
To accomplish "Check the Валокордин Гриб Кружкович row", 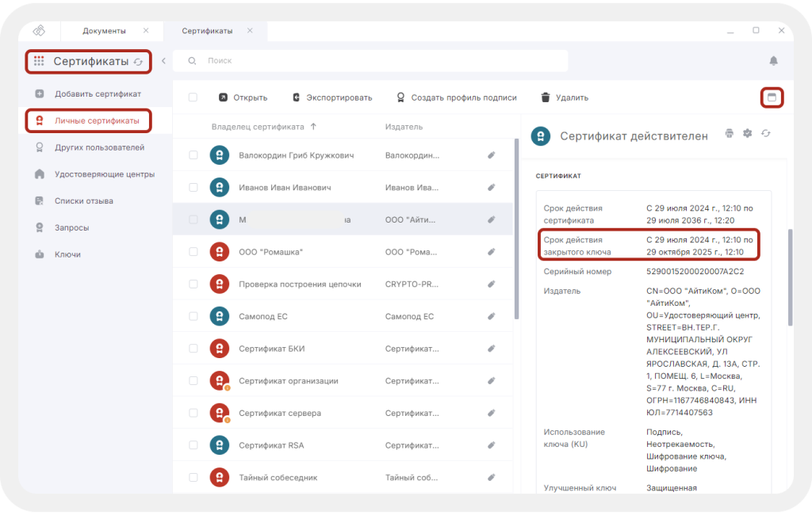I will 193,155.
